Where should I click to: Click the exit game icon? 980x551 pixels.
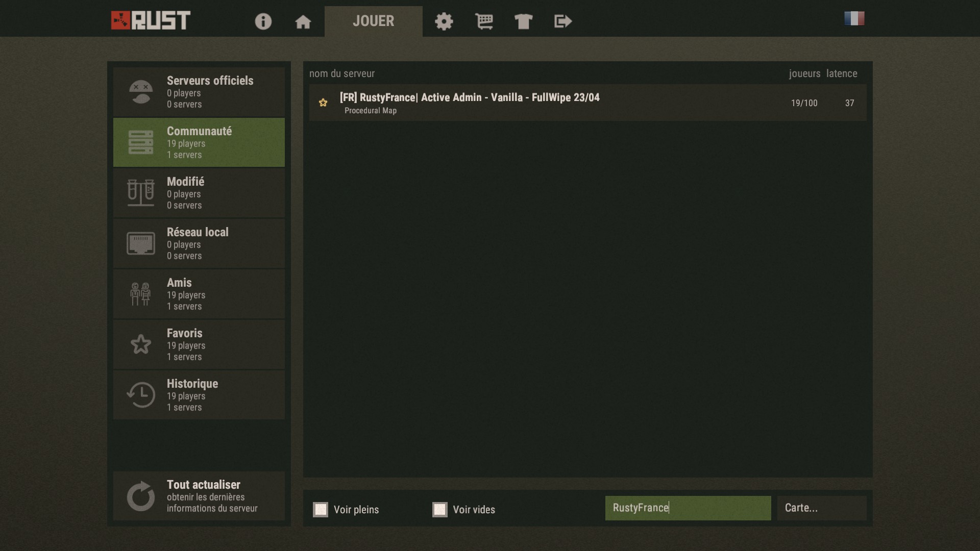[x=563, y=21]
